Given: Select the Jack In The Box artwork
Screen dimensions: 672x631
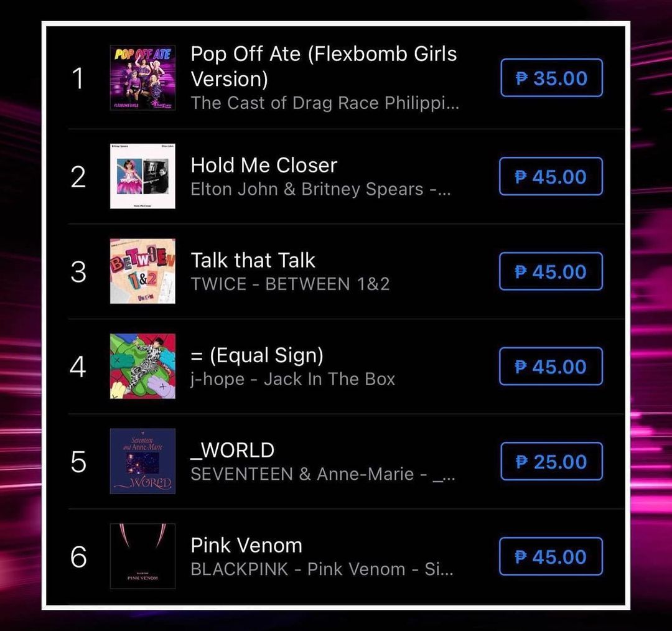Looking at the screenshot, I should pos(142,367).
